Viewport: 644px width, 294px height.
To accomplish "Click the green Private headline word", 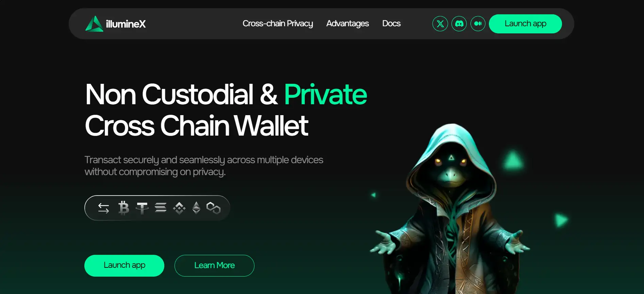I will point(326,94).
